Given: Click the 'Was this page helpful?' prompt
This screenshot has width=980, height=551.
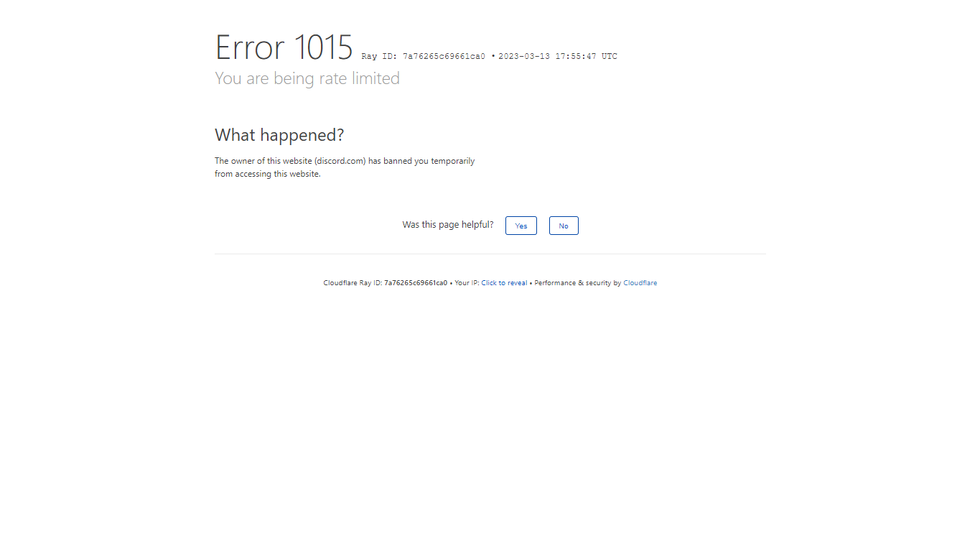Looking at the screenshot, I should coord(448,225).
